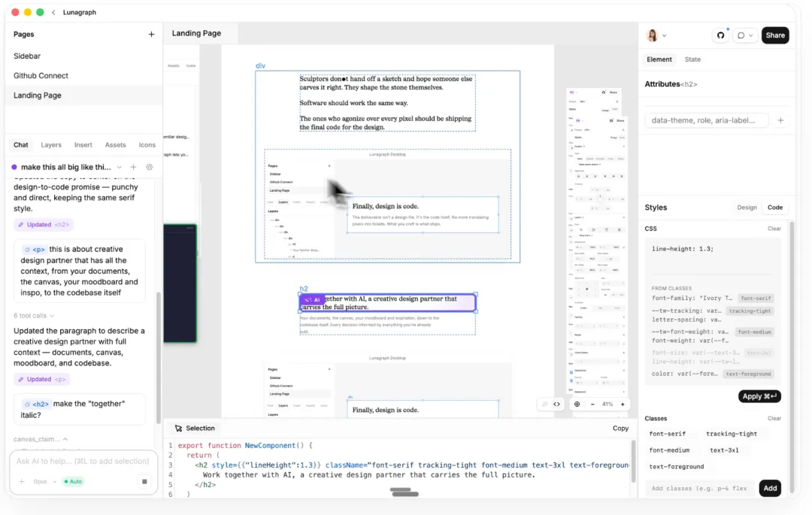
Task: Switch Styles view to Code
Action: 774,208
